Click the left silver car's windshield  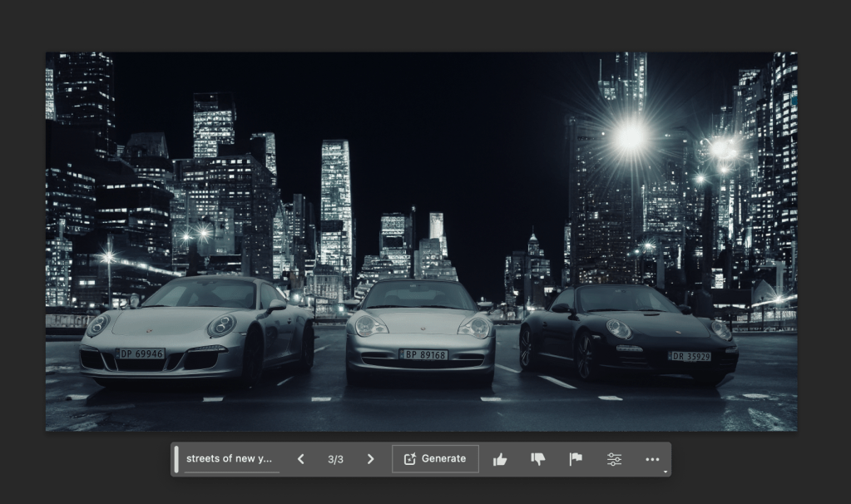tap(201, 294)
